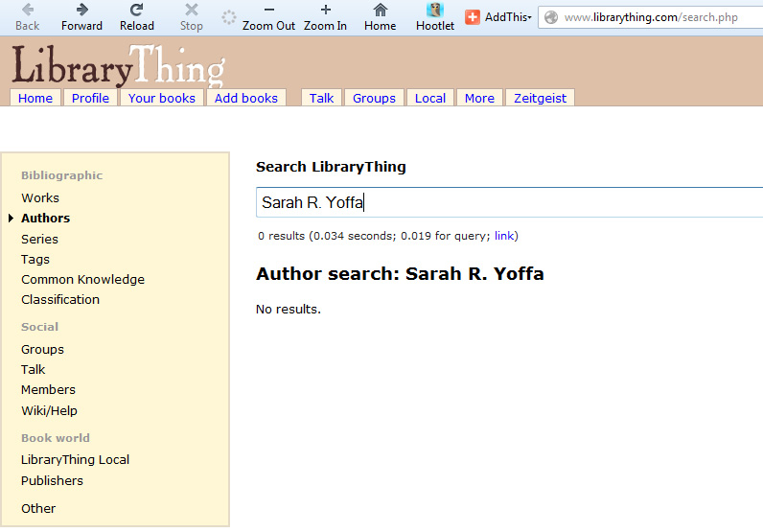Open the Profile tab
This screenshot has height=532, width=763.
pyautogui.click(x=90, y=98)
